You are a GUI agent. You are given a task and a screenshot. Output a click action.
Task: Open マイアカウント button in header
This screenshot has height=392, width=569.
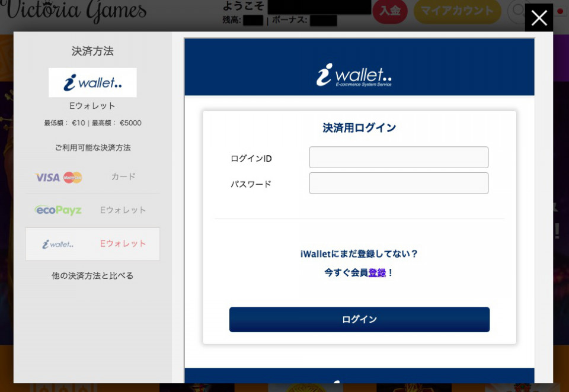pyautogui.click(x=457, y=11)
